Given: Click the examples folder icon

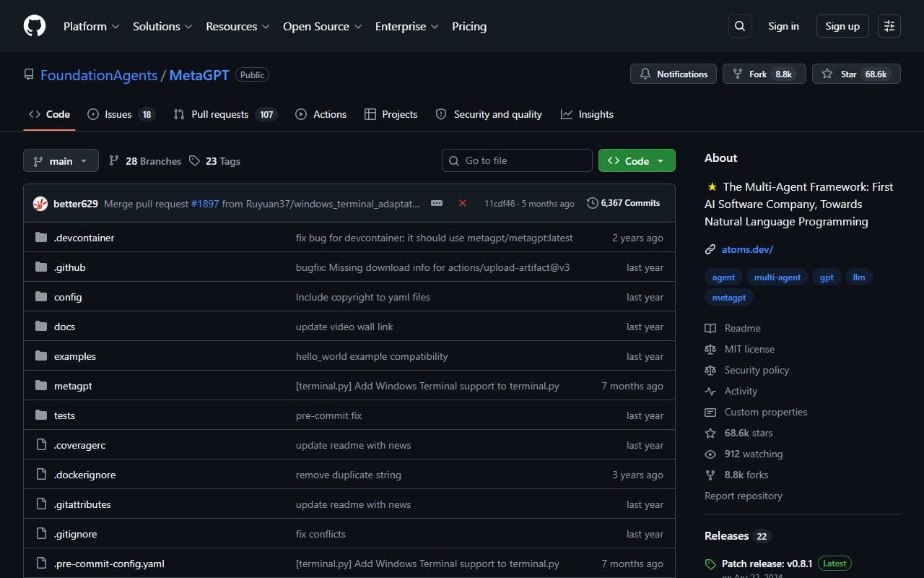Looking at the screenshot, I should 41,356.
